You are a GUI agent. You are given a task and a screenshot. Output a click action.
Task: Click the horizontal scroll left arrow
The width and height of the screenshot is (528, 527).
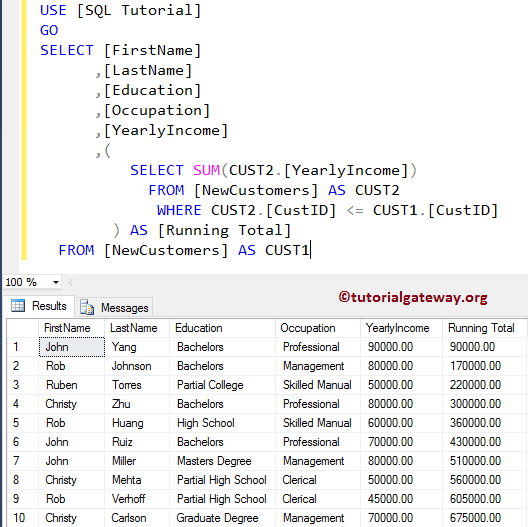click(70, 282)
